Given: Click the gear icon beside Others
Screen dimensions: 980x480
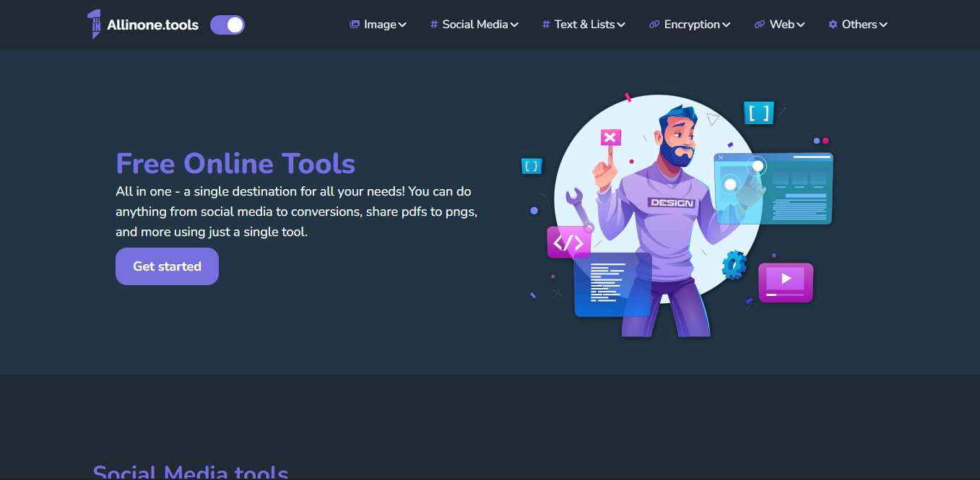Looking at the screenshot, I should [x=833, y=25].
